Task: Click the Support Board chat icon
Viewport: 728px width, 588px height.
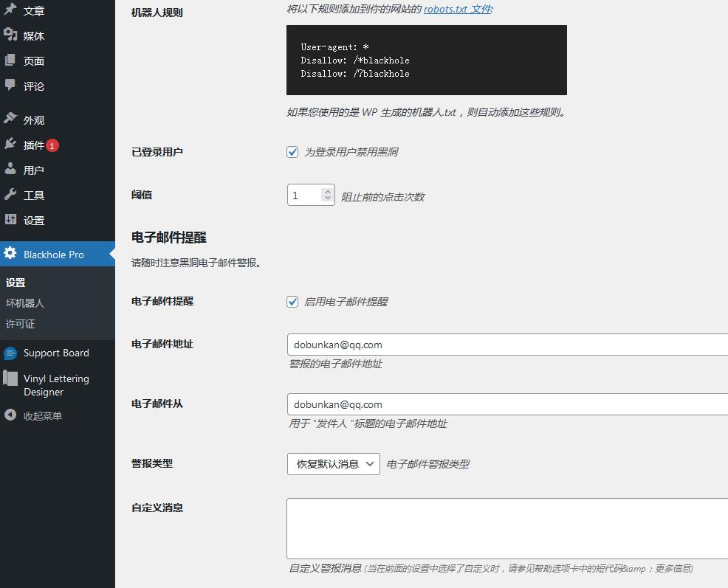Action: 10,353
